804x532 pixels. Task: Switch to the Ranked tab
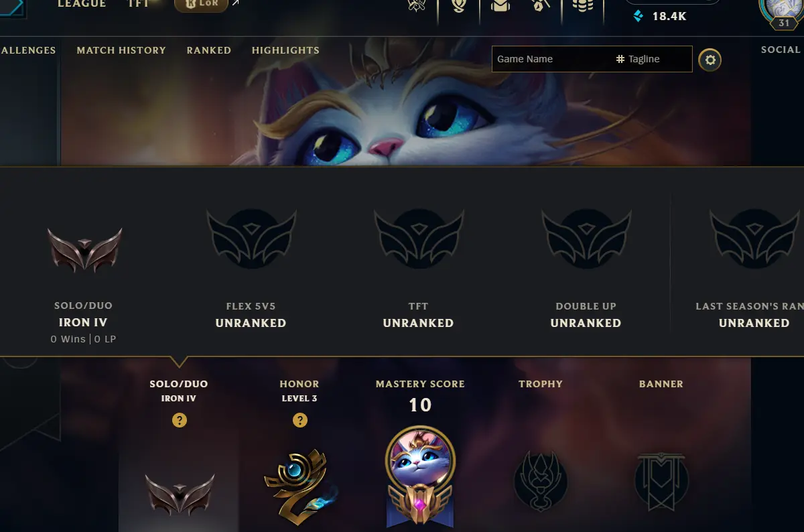(209, 50)
